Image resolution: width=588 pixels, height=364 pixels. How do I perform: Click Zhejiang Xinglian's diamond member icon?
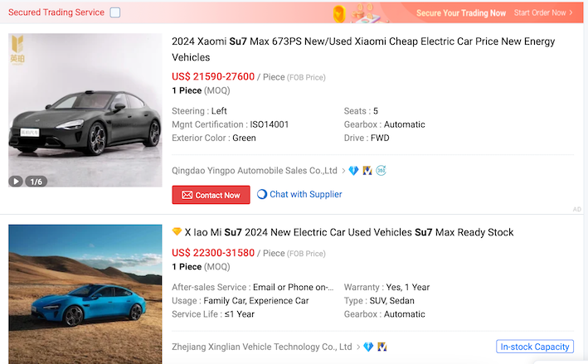click(x=368, y=347)
